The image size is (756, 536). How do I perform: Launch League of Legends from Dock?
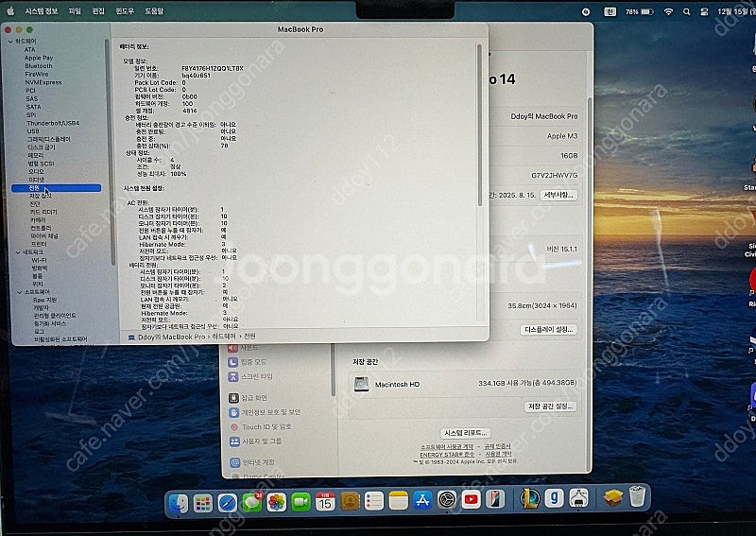click(530, 498)
